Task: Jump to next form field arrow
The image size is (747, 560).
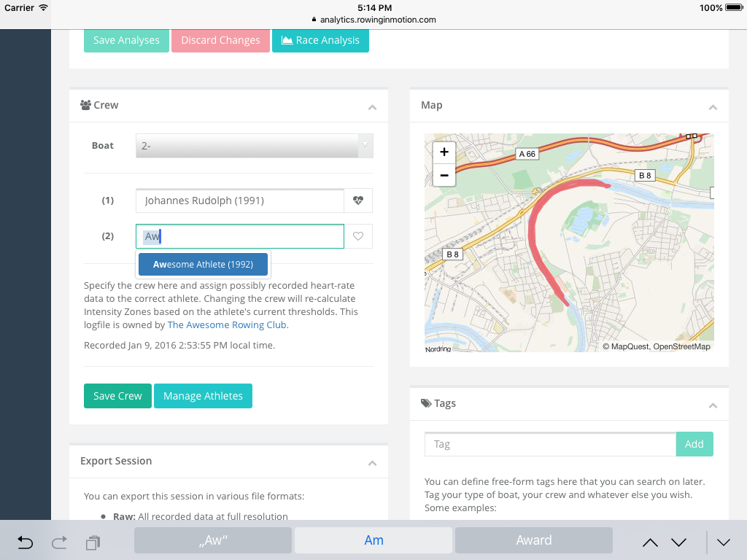Action: [x=678, y=542]
